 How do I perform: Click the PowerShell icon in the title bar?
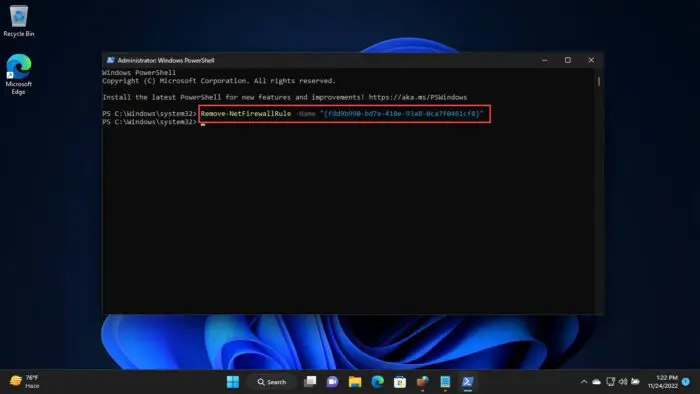point(110,60)
